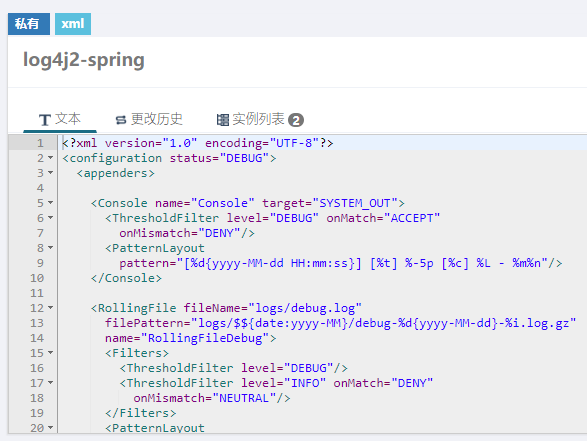Click the <Filters> opening tag

[x=137, y=353]
